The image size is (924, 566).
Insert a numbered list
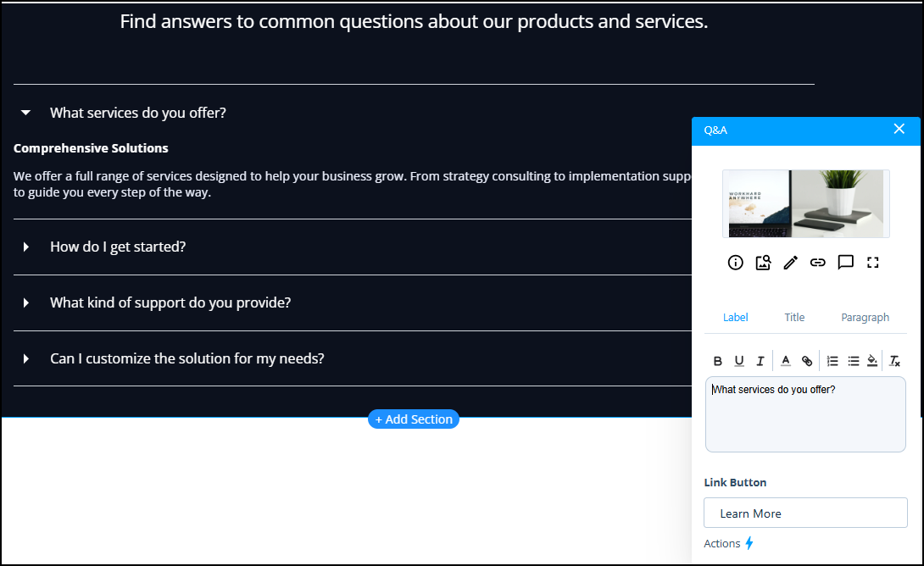832,361
